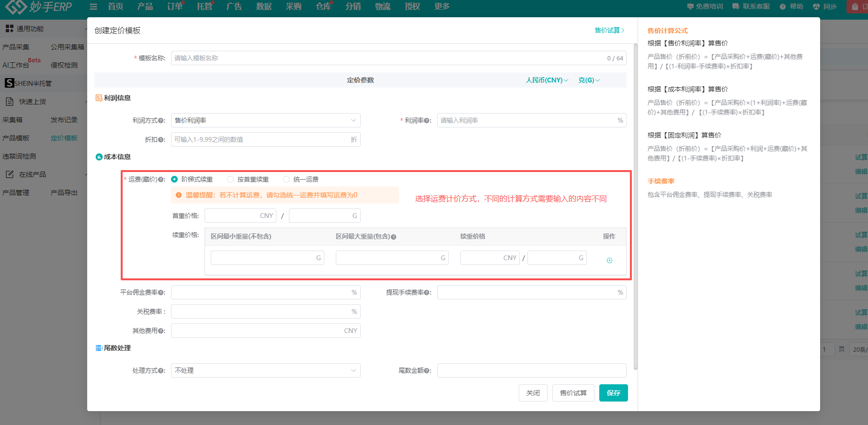This screenshot has height=425, width=868.
Task: Click the help icon next to 平台佣金费率
Action: 161,293
